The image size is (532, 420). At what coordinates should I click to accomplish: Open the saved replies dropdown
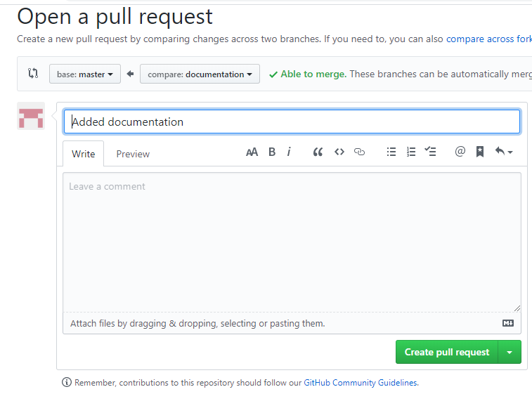click(x=503, y=152)
